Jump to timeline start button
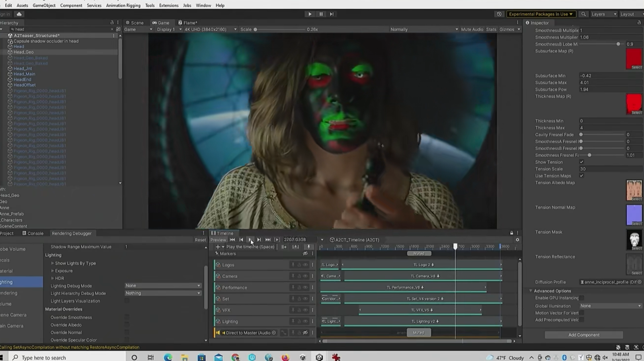The width and height of the screenshot is (644, 361). click(x=232, y=240)
